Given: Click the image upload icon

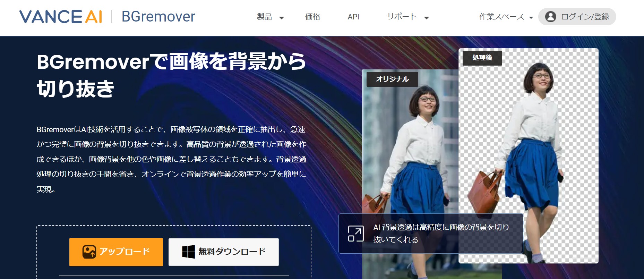Looking at the screenshot, I should 89,252.
